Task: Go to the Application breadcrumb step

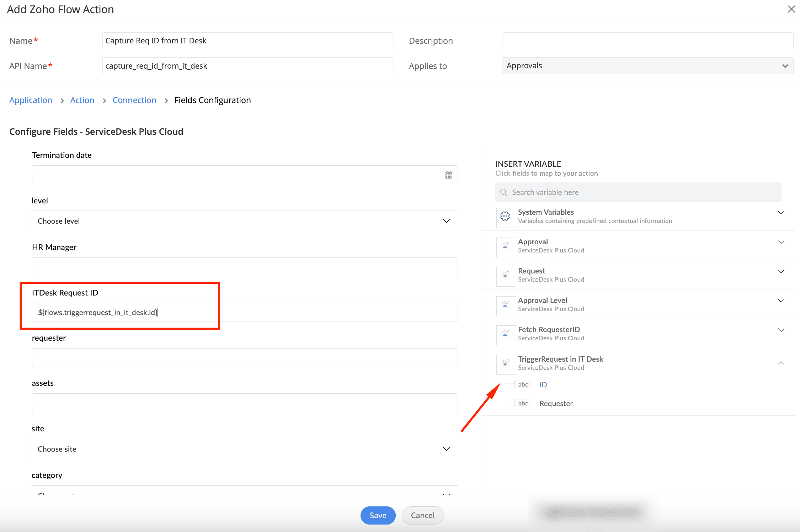Action: tap(31, 100)
